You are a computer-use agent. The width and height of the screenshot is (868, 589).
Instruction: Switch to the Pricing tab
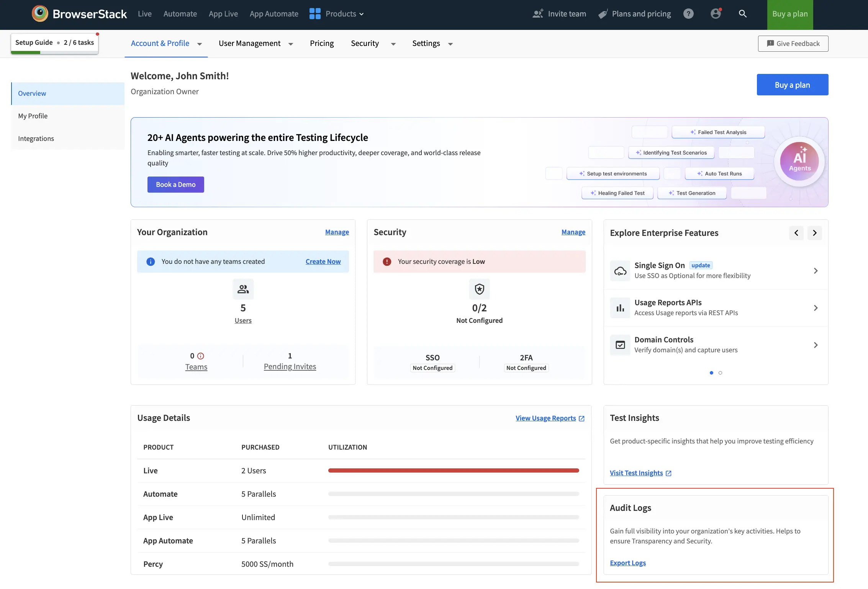(322, 43)
